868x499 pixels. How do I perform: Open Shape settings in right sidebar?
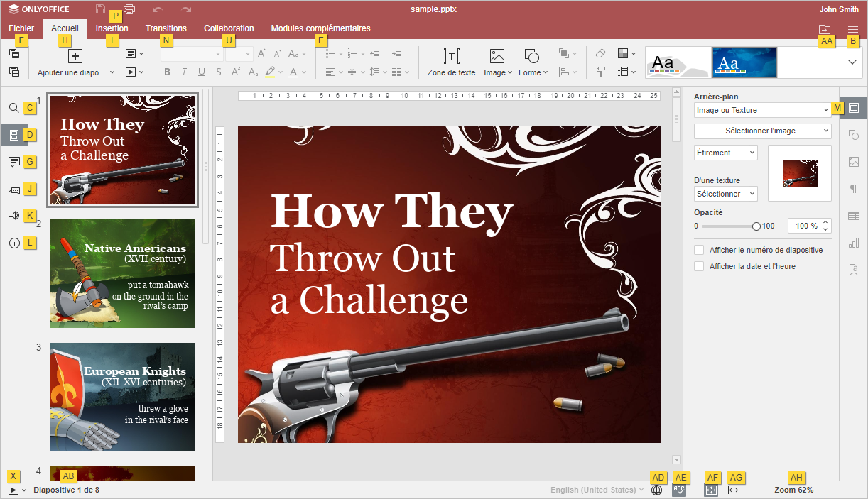pos(854,135)
